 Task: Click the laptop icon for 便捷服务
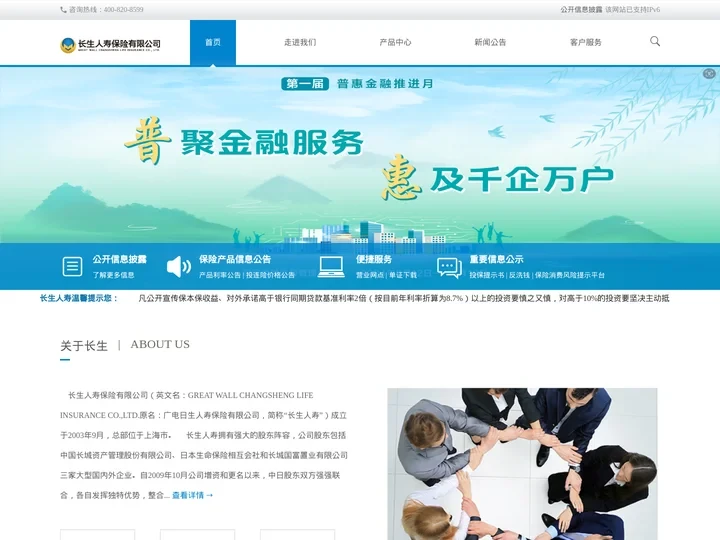pyautogui.click(x=331, y=267)
